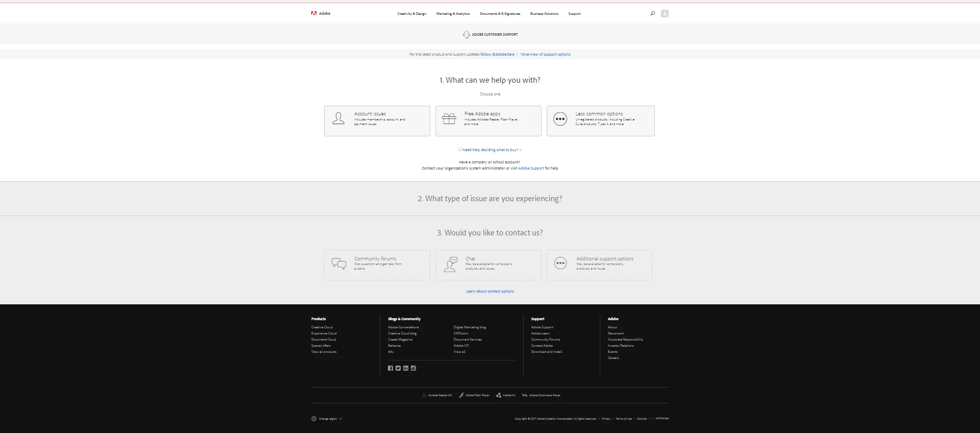Screen dimensions: 980x433
Task: Click the Chat agent icon
Action: click(x=451, y=264)
